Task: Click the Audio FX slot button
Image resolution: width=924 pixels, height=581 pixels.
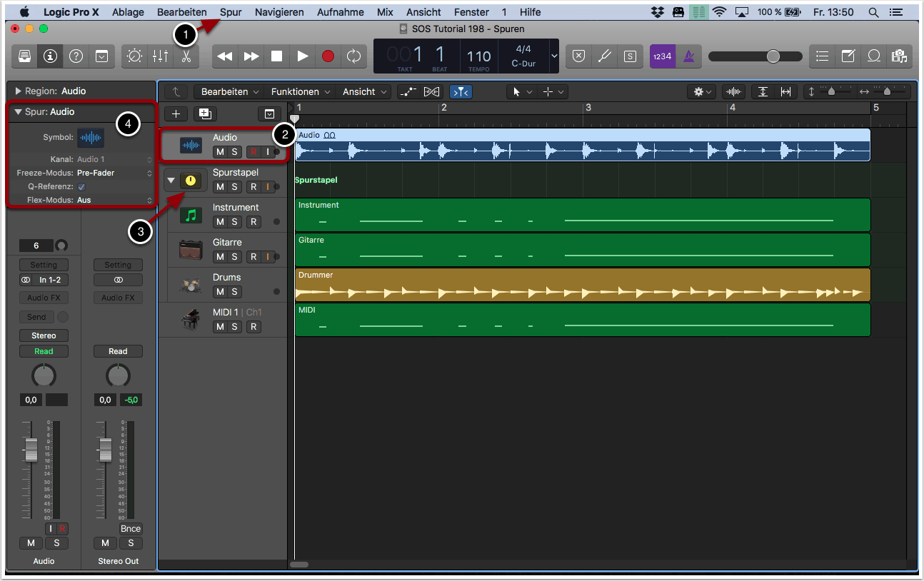Action: pyautogui.click(x=44, y=298)
